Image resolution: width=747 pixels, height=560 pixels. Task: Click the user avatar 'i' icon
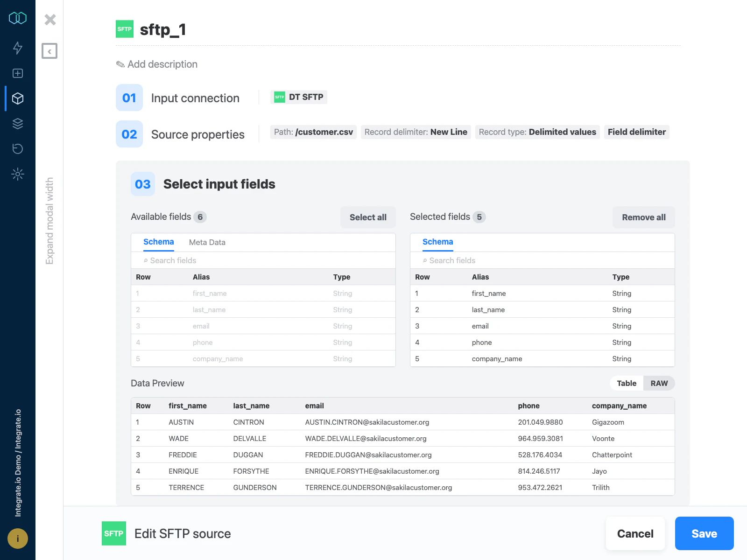point(18,539)
